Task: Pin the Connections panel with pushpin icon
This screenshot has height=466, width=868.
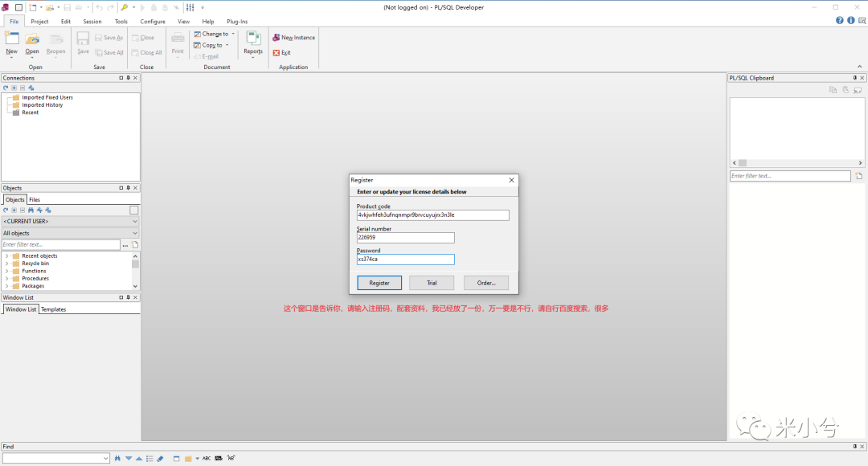Action: tap(128, 78)
